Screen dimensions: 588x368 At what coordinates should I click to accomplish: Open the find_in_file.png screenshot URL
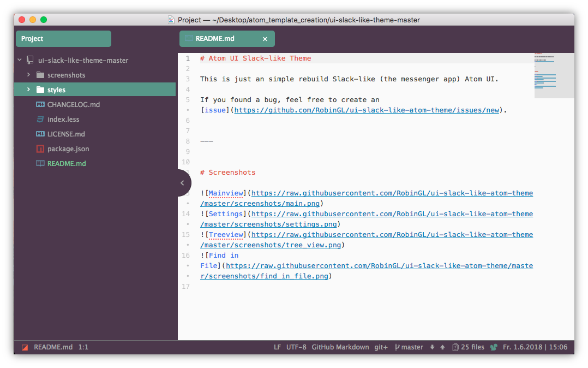click(x=367, y=271)
